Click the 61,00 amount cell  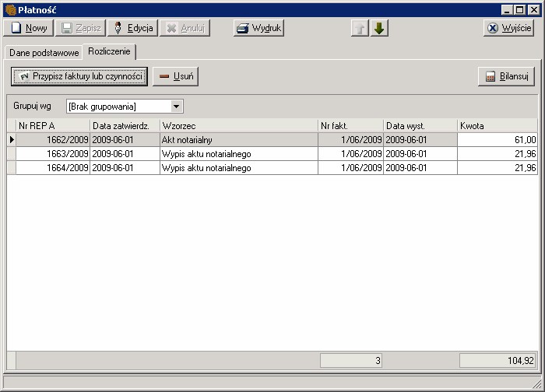pos(497,140)
